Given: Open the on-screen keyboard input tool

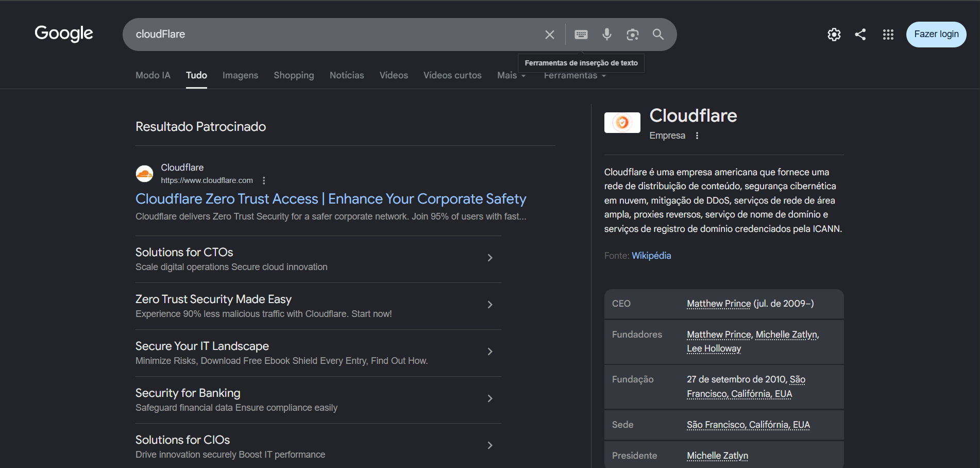Looking at the screenshot, I should 581,35.
